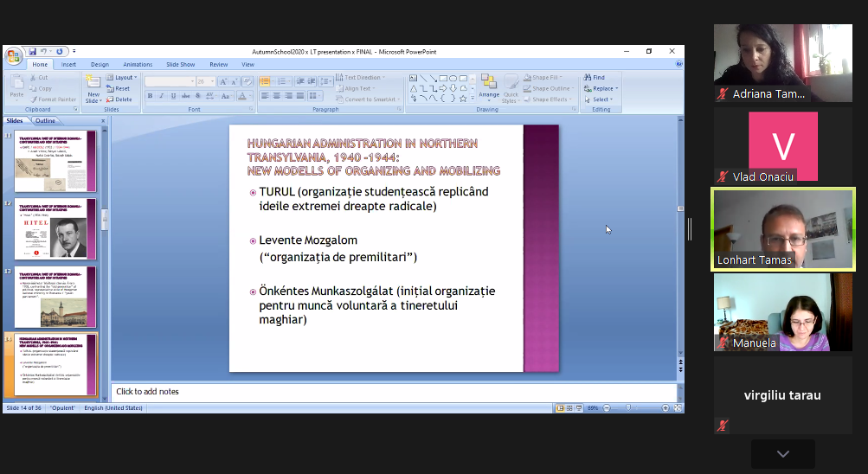Redo the last action
The width and height of the screenshot is (868, 474).
[59, 51]
